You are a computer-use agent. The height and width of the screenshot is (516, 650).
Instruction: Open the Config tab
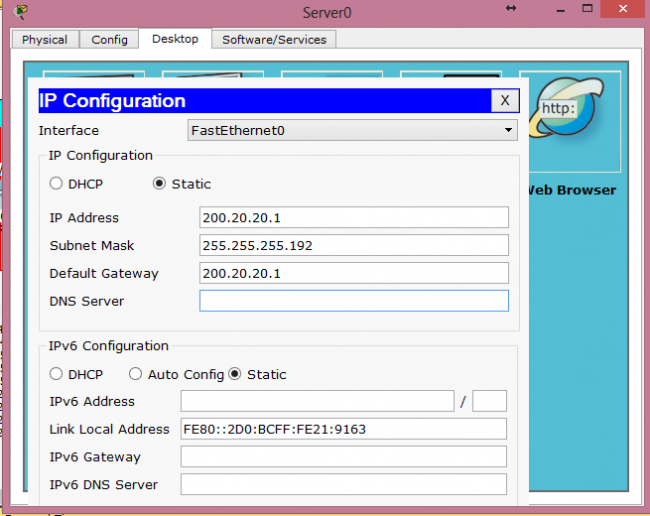(x=110, y=39)
